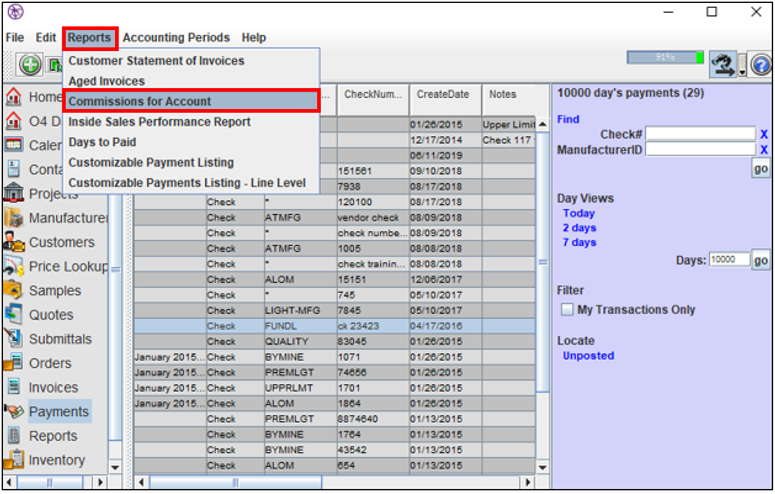Click table vertical scrollbar down arrow

542,467
